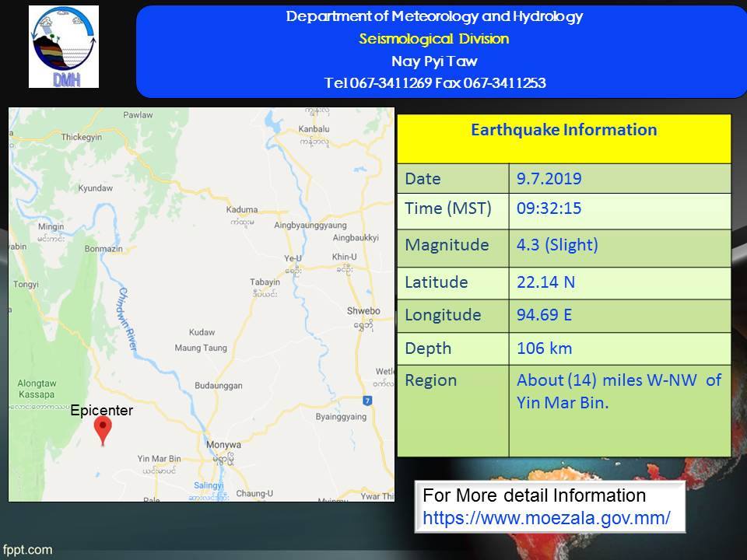Viewport: 747px width, 560px height.
Task: Click the 'Epicenter' label on map
Action: (x=101, y=411)
